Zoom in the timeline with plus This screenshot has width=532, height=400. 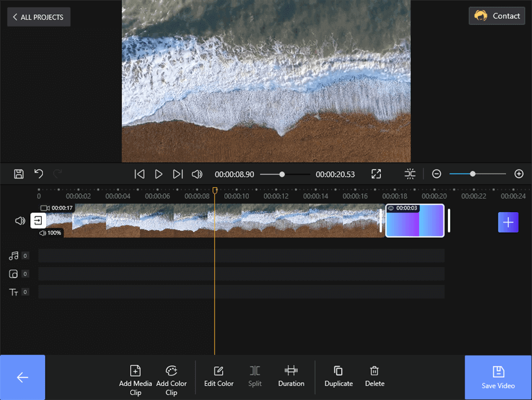pyautogui.click(x=519, y=174)
